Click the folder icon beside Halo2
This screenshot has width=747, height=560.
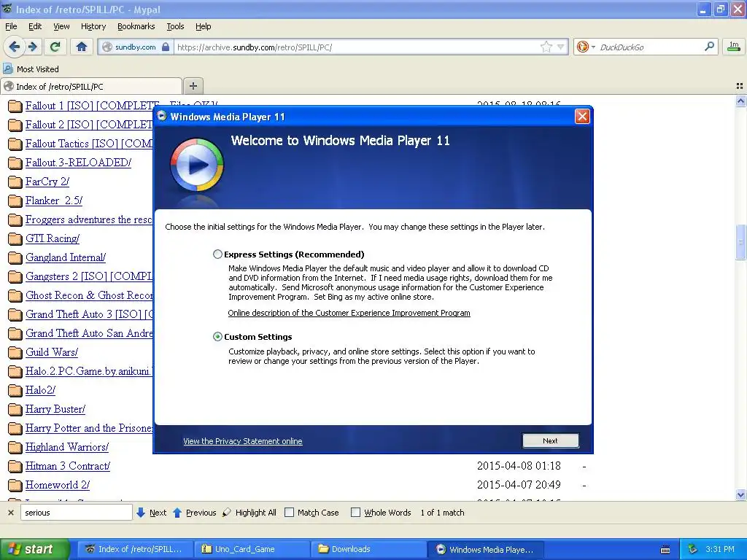[x=15, y=391]
